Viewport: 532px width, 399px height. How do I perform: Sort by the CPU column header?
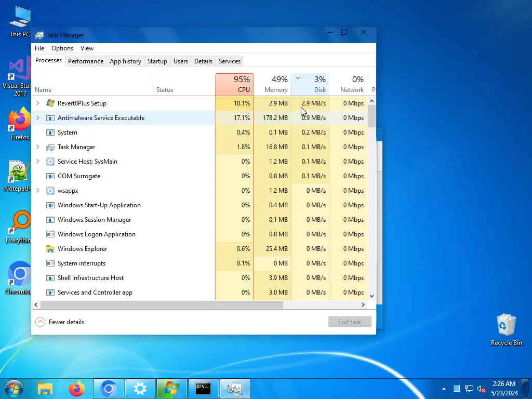click(234, 85)
